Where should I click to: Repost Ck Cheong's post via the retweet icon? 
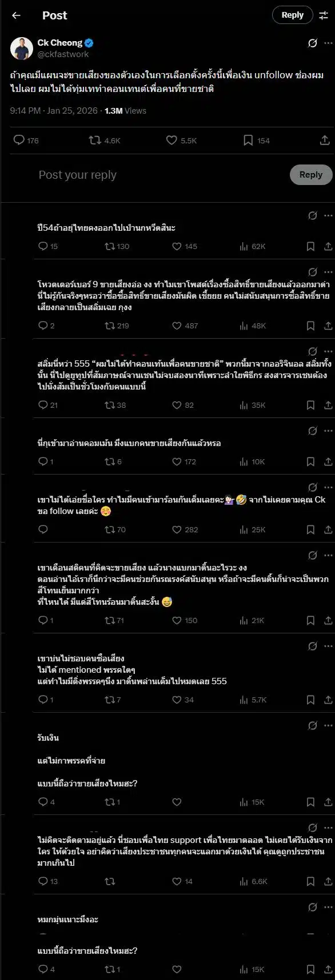click(93, 140)
